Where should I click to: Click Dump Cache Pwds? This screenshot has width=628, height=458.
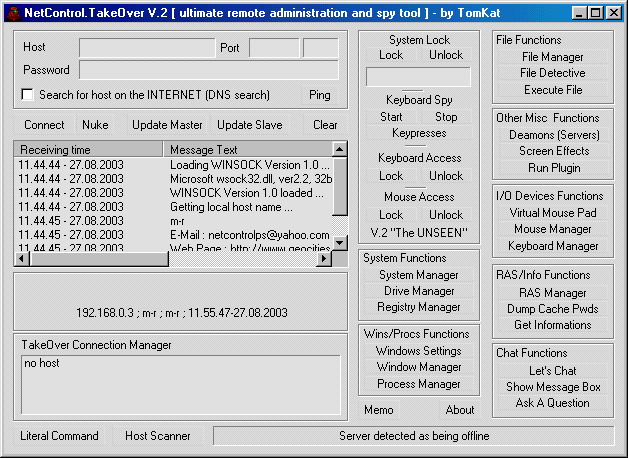pyautogui.click(x=552, y=309)
